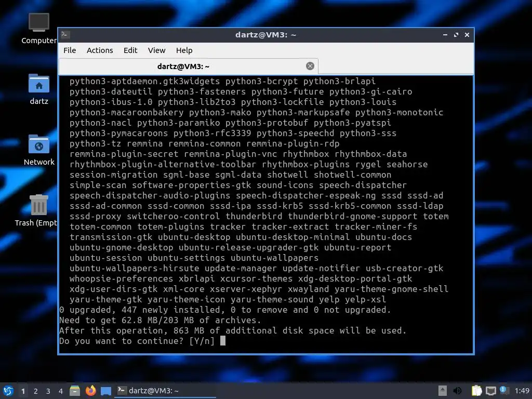Open the View menu

pos(156,50)
